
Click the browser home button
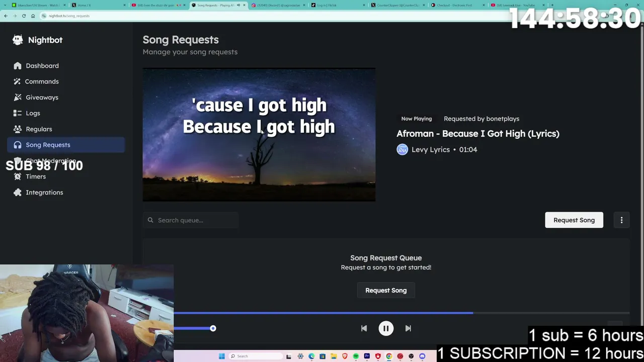point(33,16)
